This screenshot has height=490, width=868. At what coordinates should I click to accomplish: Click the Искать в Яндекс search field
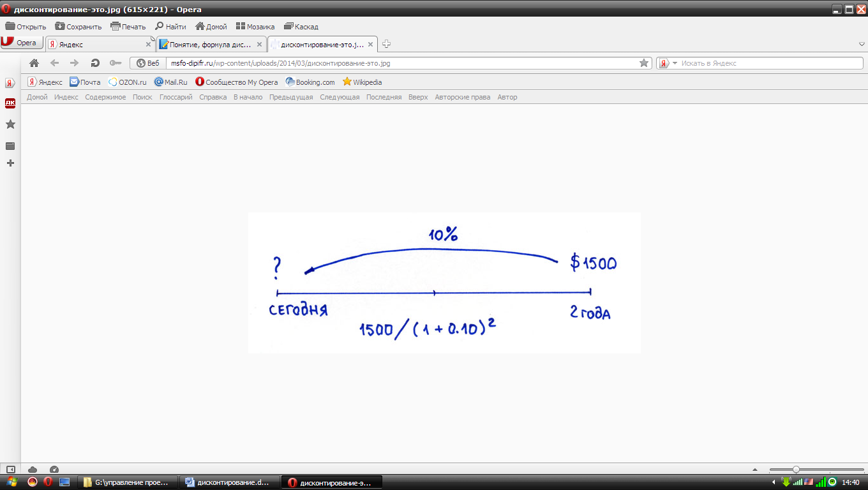coord(770,63)
